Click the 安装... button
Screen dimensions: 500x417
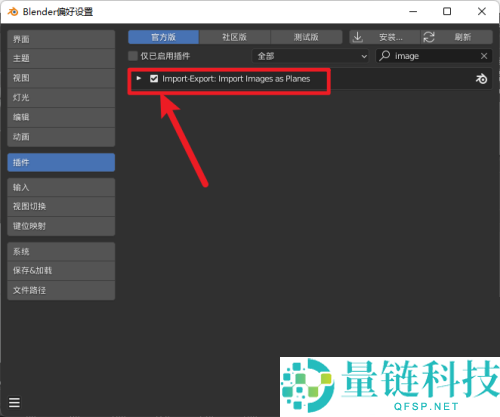click(385, 37)
